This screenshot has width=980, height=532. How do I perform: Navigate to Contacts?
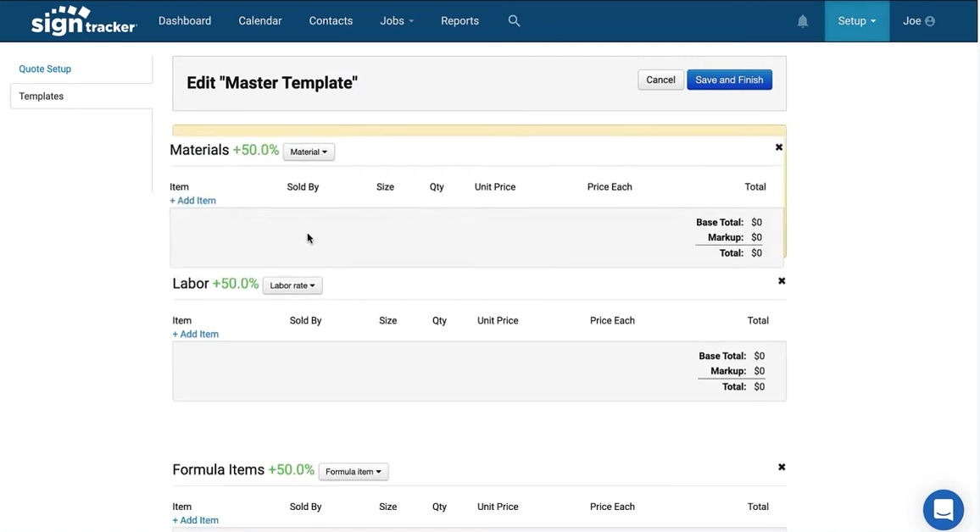(331, 21)
